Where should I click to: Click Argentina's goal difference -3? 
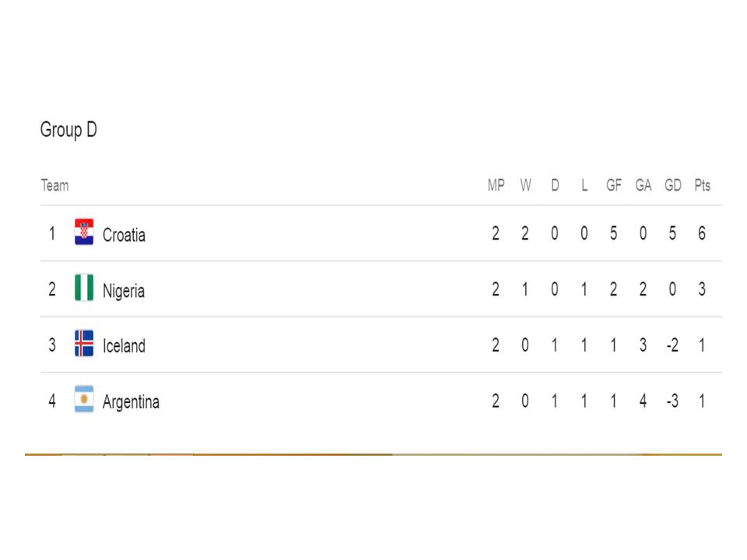pyautogui.click(x=672, y=401)
